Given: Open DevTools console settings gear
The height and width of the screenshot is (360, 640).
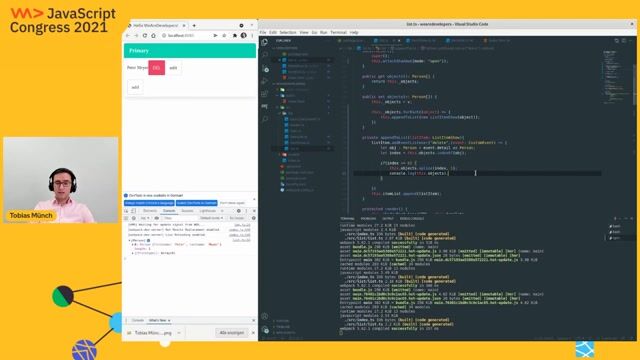Looking at the screenshot, I should pos(253,218).
